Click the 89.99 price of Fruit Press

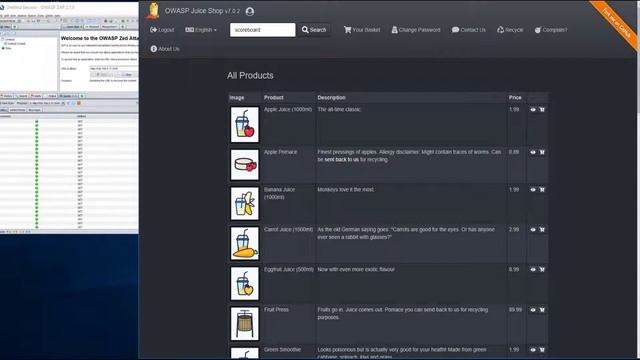click(515, 310)
